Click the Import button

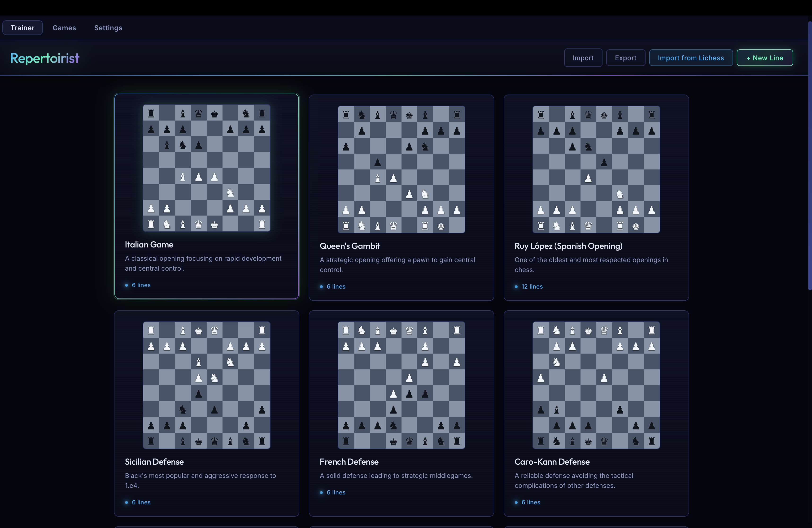pyautogui.click(x=583, y=58)
